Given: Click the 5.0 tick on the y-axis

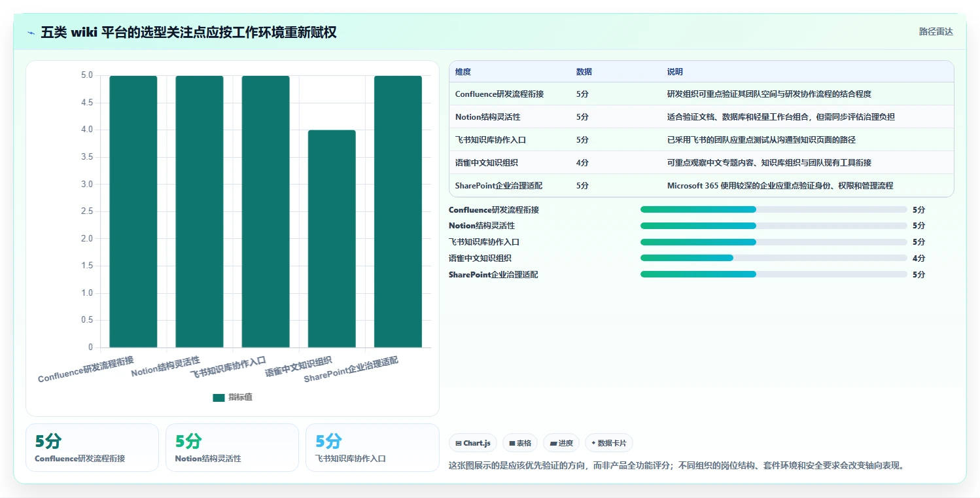Looking at the screenshot, I should [86, 75].
